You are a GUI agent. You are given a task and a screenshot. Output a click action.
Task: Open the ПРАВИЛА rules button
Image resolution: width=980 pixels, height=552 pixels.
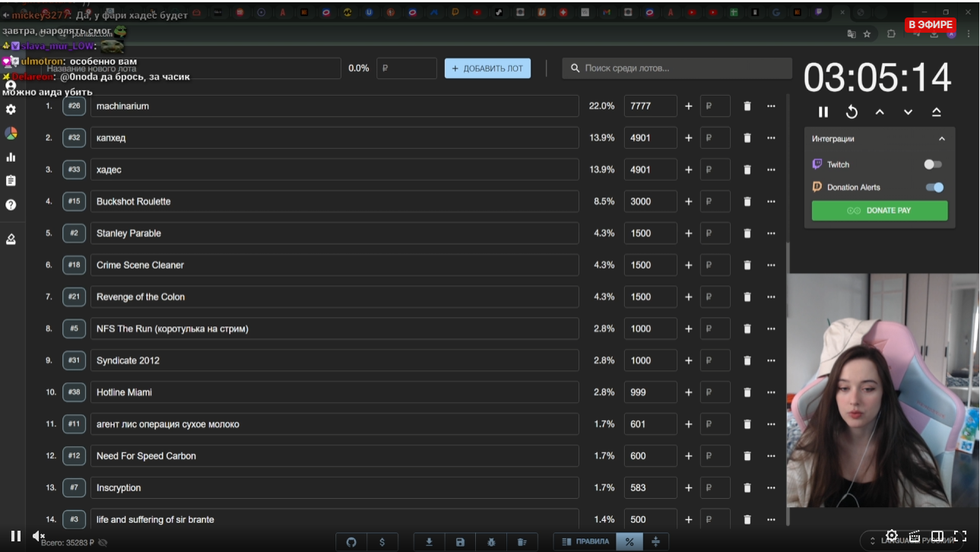click(x=585, y=542)
